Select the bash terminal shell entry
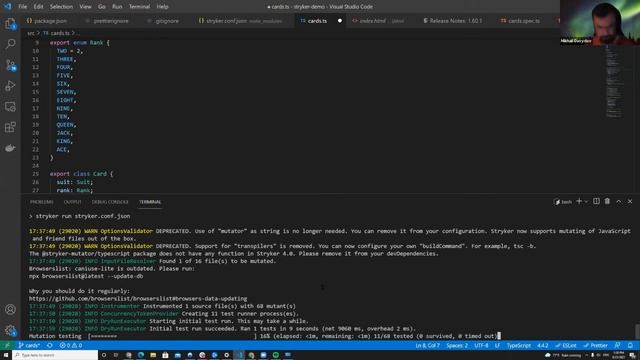 pos(563,202)
